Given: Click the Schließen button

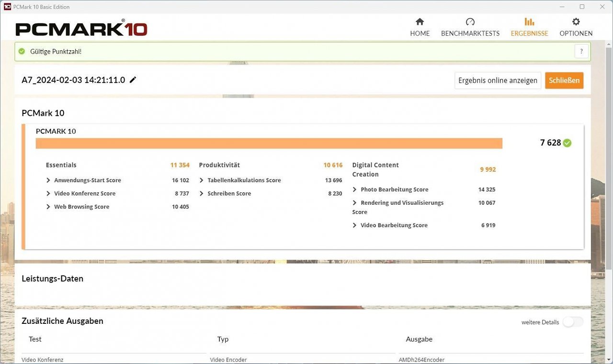Looking at the screenshot, I should tap(564, 80).
